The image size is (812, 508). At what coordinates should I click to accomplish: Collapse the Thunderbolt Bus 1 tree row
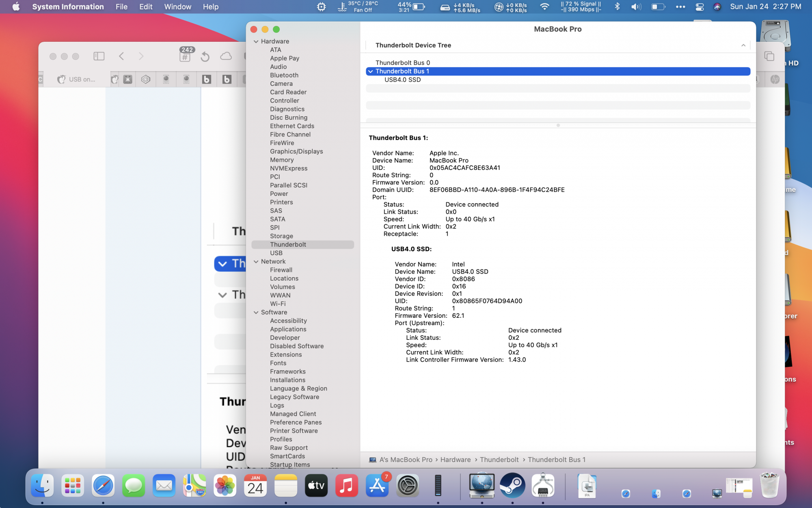click(370, 72)
